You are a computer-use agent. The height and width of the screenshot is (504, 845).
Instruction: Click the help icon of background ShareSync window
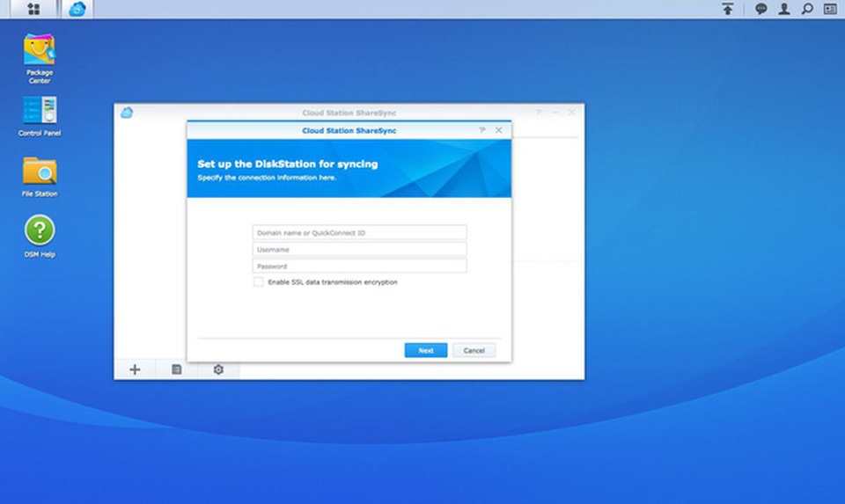pos(539,112)
